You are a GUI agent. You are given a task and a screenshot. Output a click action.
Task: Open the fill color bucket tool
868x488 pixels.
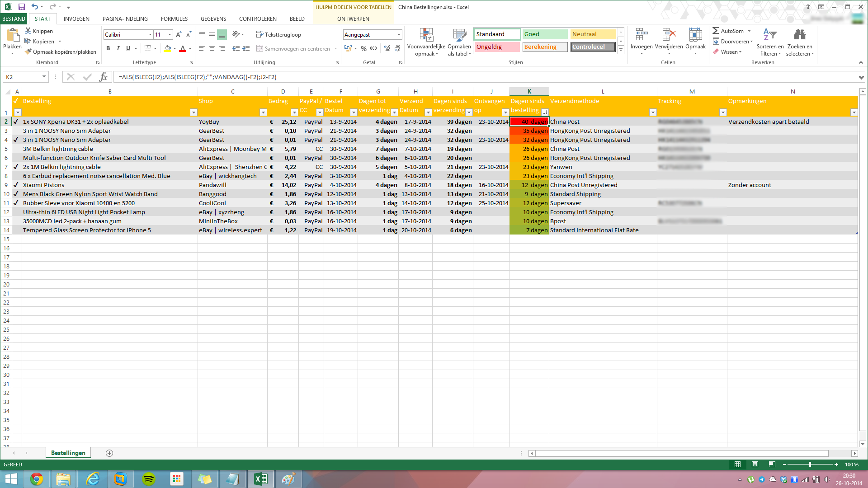coord(167,48)
